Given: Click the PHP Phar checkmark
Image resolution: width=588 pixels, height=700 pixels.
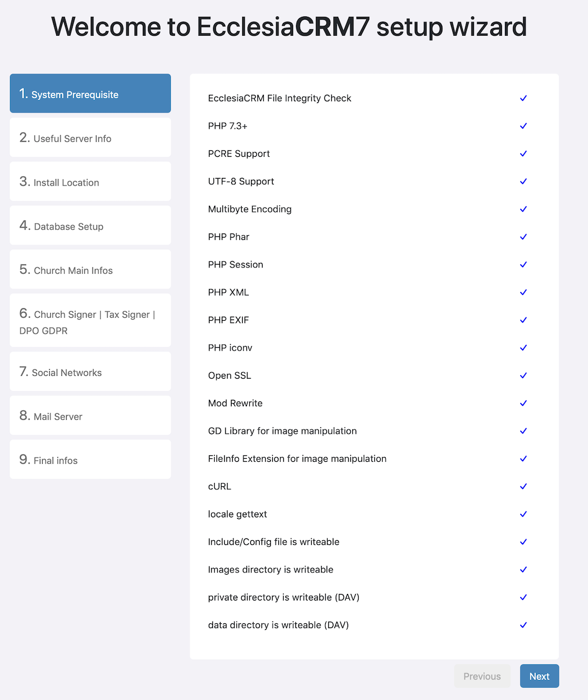Looking at the screenshot, I should point(523,236).
